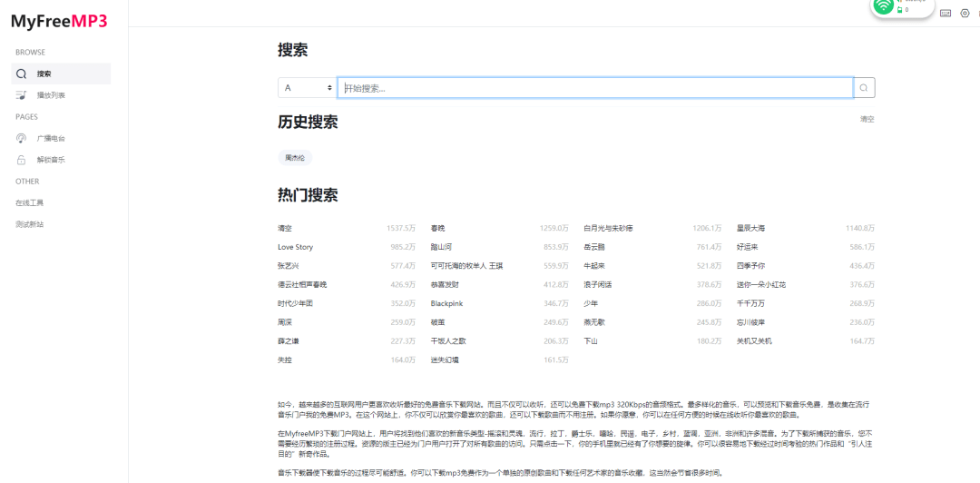Screen dimensions: 980x483
Task: Open 解锁音乐 via its padlock icon
Action: (x=21, y=160)
